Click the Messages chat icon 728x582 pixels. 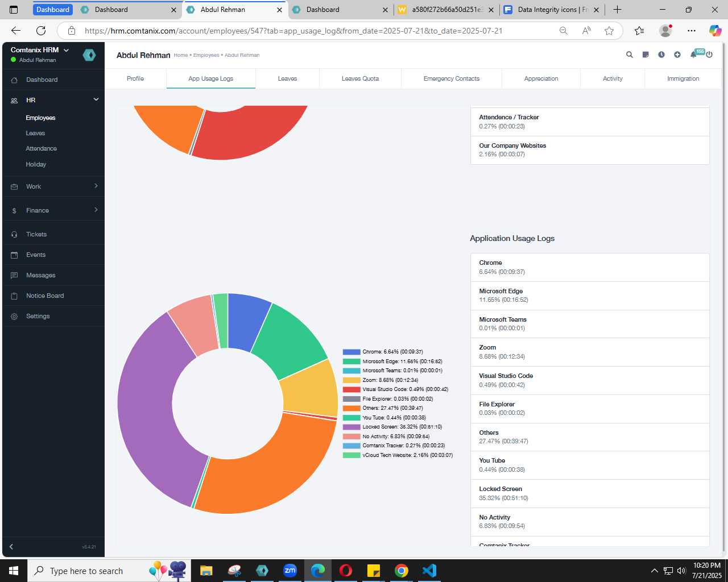[x=14, y=276]
